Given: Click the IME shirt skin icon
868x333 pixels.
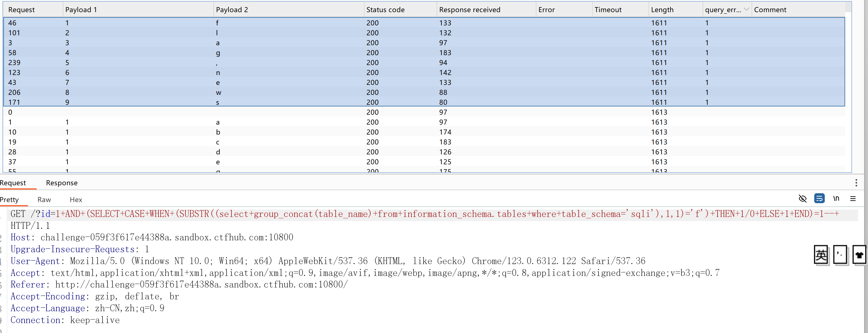Looking at the screenshot, I should click(x=859, y=255).
